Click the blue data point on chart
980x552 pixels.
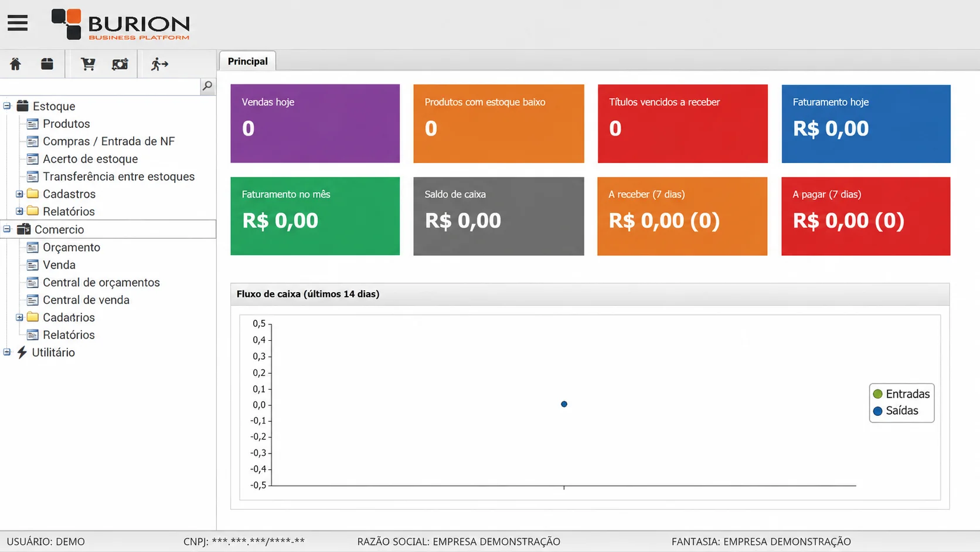tap(564, 404)
